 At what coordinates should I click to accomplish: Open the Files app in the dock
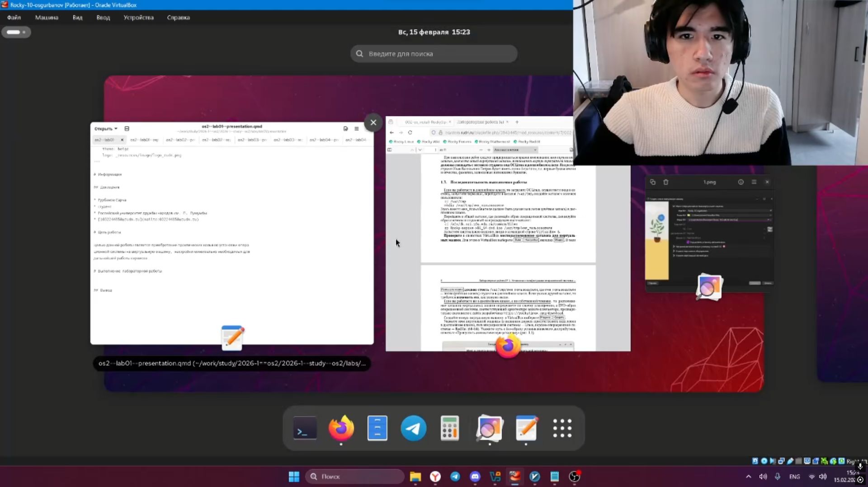pyautogui.click(x=377, y=428)
